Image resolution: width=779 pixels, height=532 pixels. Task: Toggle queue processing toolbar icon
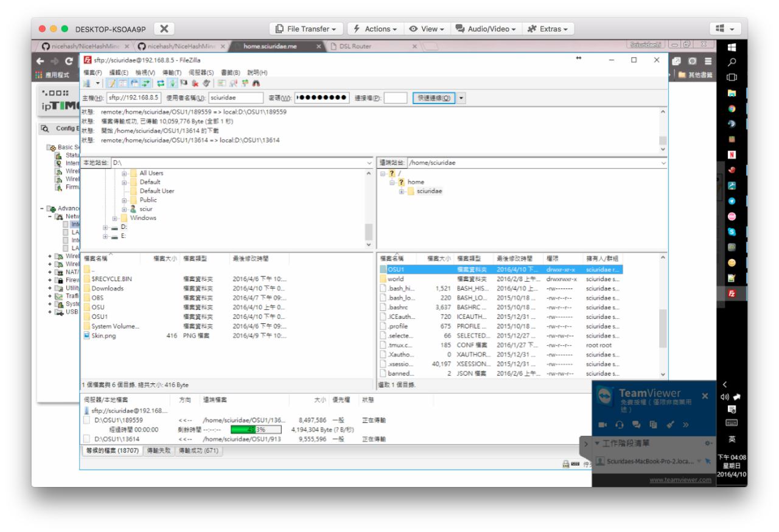(x=172, y=83)
